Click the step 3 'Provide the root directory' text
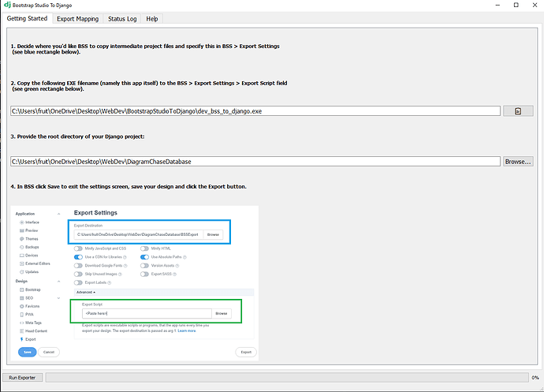 (x=77, y=136)
